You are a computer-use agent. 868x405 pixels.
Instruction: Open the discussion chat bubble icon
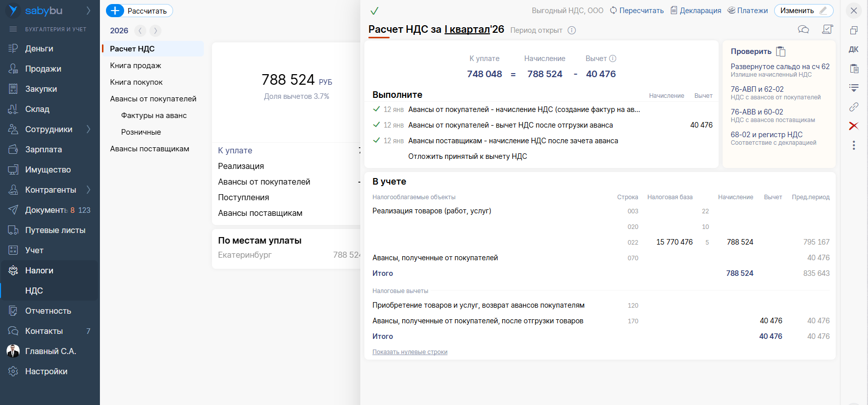(803, 30)
